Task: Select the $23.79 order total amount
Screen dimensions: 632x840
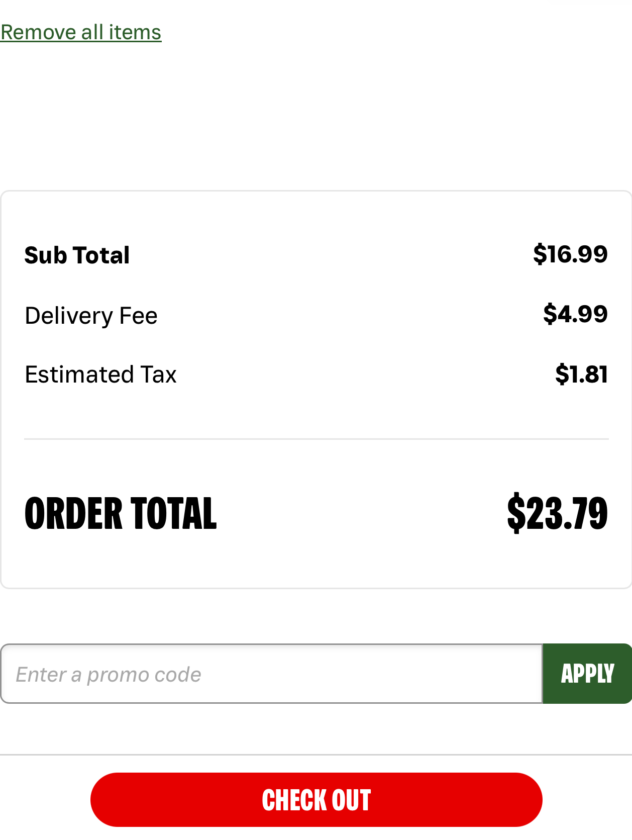Action: 557,513
